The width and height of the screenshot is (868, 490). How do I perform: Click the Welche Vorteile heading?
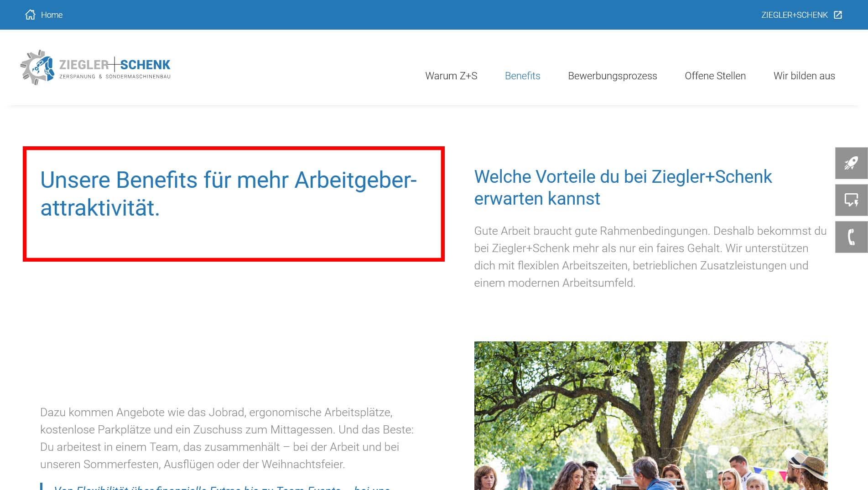[x=623, y=187]
